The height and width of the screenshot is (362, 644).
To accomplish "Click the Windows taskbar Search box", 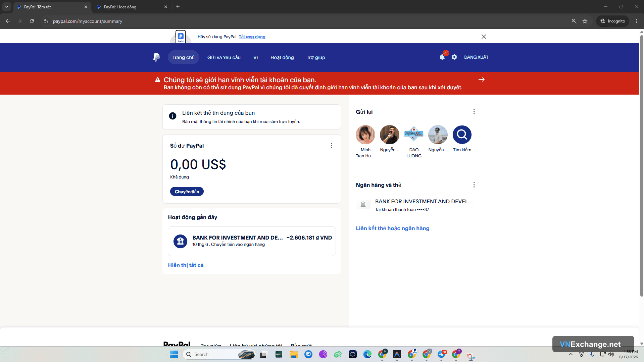I will [x=219, y=354].
